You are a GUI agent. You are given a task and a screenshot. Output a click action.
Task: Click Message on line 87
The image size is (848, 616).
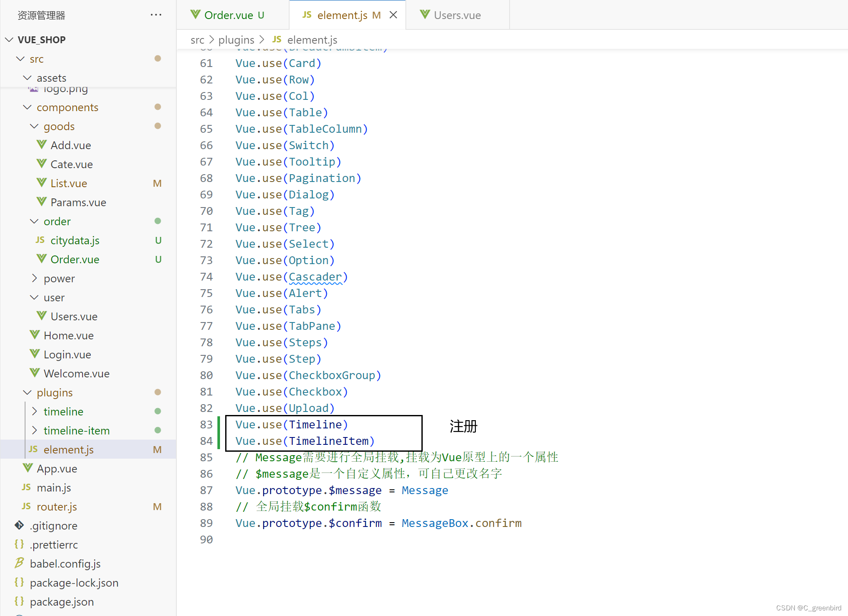425,490
